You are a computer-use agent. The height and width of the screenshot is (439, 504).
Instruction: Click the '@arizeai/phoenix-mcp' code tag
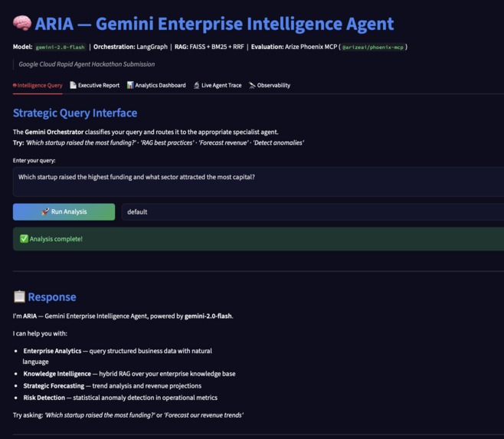pyautogui.click(x=372, y=48)
